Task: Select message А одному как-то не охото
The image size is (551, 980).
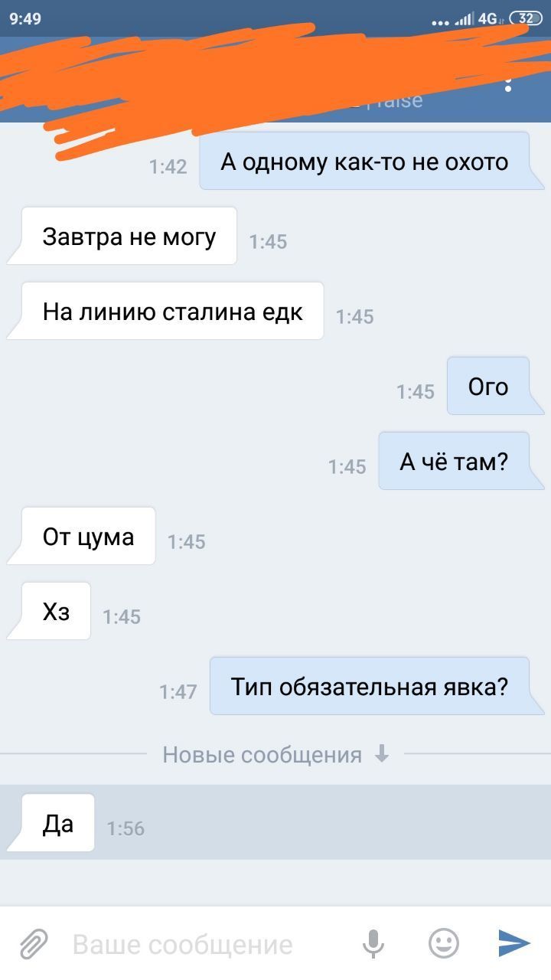Action: (364, 162)
